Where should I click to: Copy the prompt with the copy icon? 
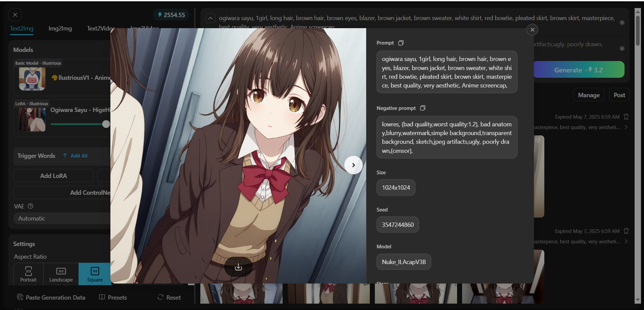tap(401, 43)
